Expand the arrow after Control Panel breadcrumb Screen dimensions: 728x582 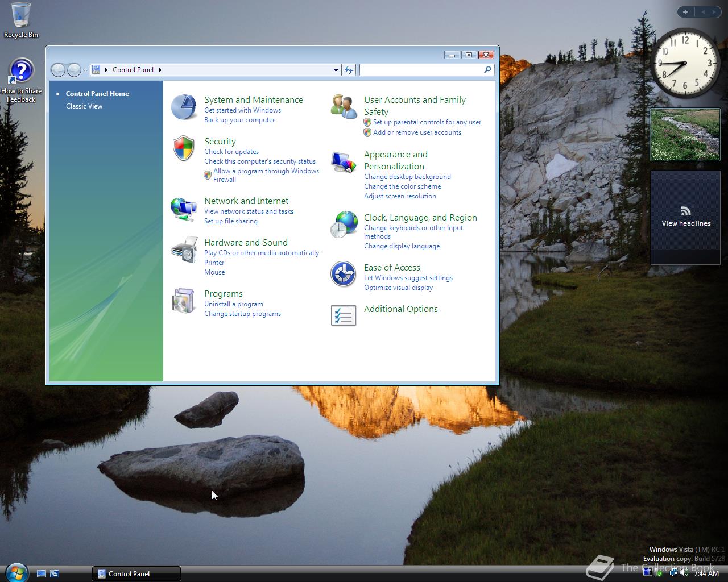[160, 70]
